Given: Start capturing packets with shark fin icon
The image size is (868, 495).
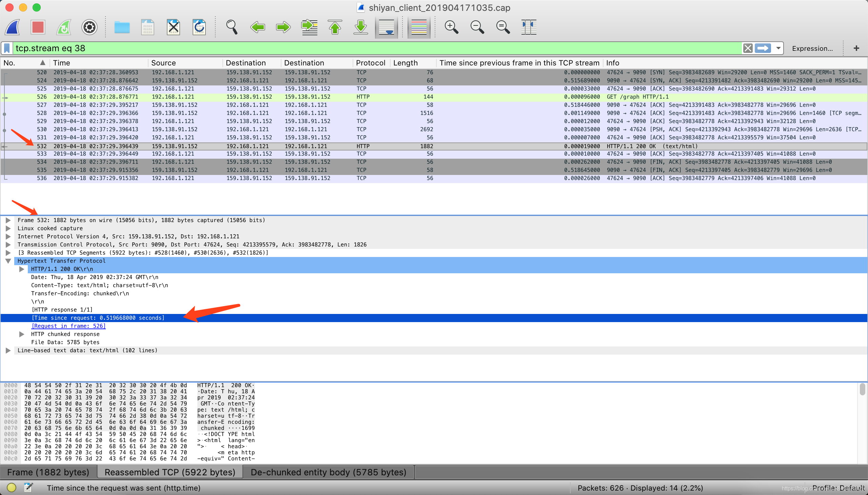Looking at the screenshot, I should (x=13, y=27).
